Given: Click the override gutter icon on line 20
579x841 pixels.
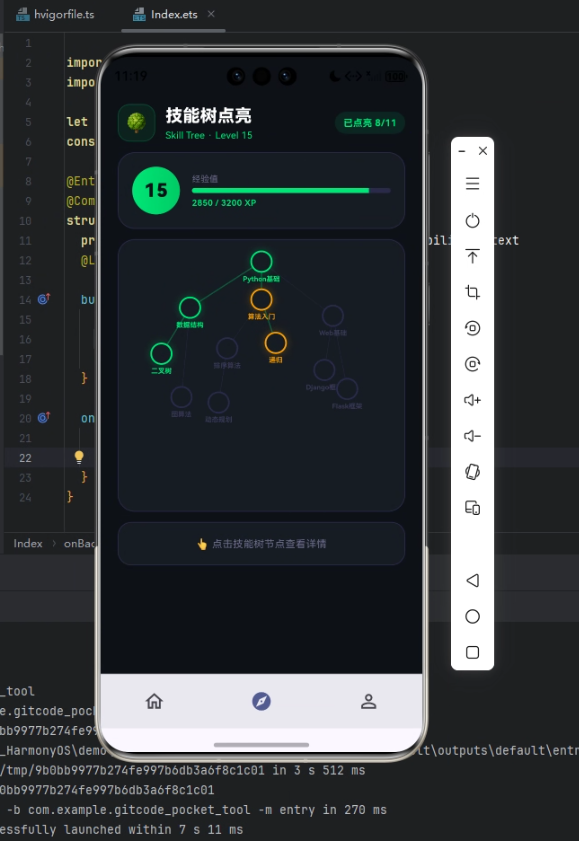Looking at the screenshot, I should tap(44, 417).
